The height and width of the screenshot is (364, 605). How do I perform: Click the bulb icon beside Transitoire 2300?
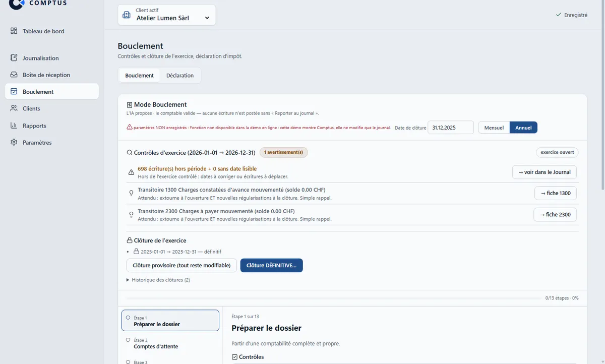point(131,215)
